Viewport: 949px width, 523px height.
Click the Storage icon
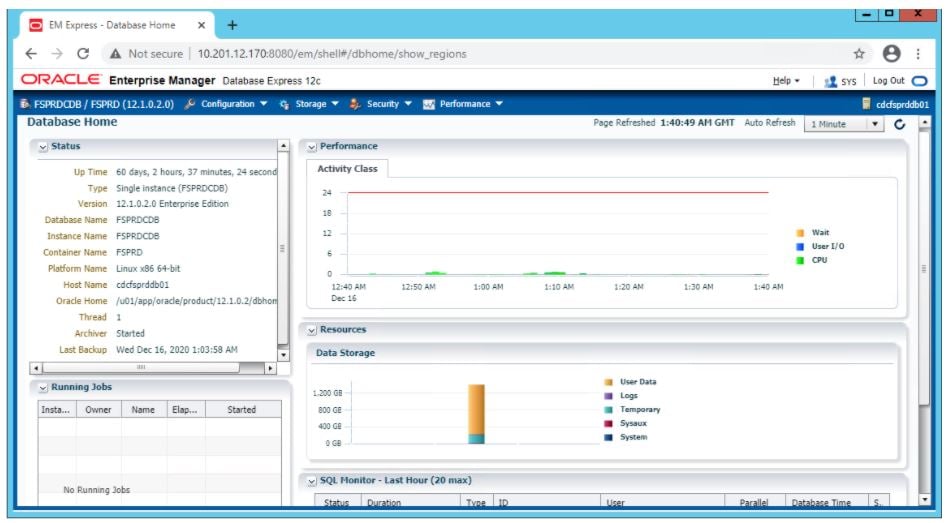click(284, 104)
